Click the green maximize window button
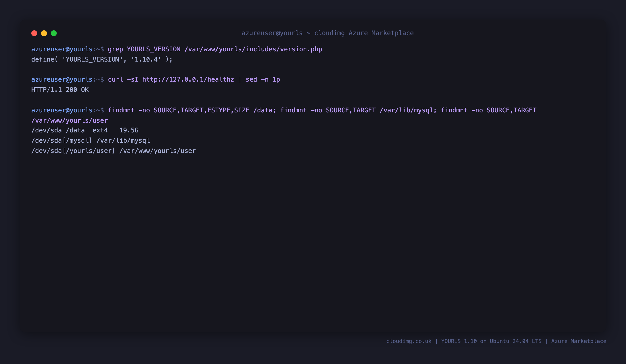Screen dimensions: 626x364 pos(54,33)
